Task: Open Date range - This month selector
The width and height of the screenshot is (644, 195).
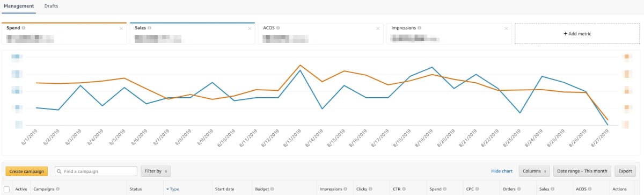Action: pyautogui.click(x=582, y=171)
